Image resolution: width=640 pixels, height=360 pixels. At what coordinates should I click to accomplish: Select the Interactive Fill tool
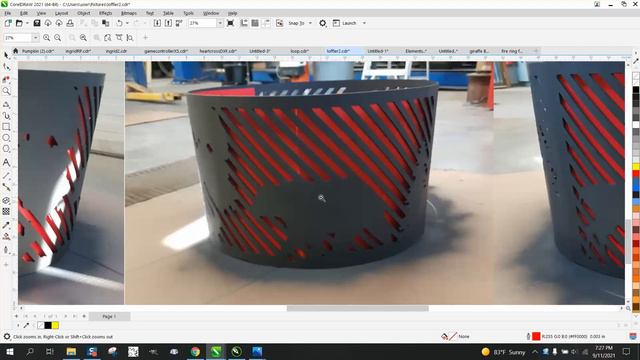[6, 236]
